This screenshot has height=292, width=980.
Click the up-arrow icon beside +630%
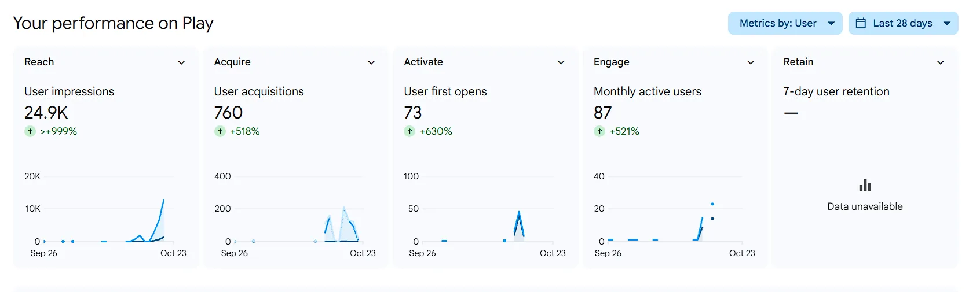[x=409, y=131]
